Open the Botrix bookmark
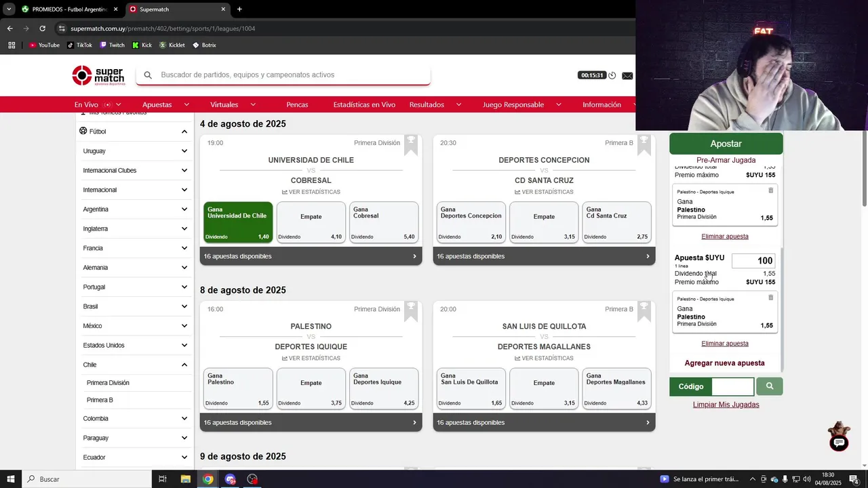This screenshot has height=488, width=868. tap(204, 45)
